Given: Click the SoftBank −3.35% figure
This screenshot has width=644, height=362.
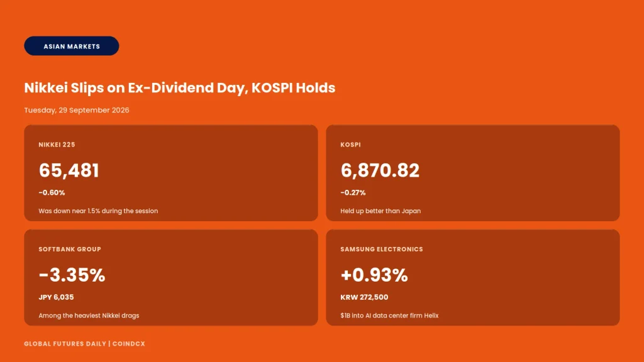Looking at the screenshot, I should [x=72, y=275].
